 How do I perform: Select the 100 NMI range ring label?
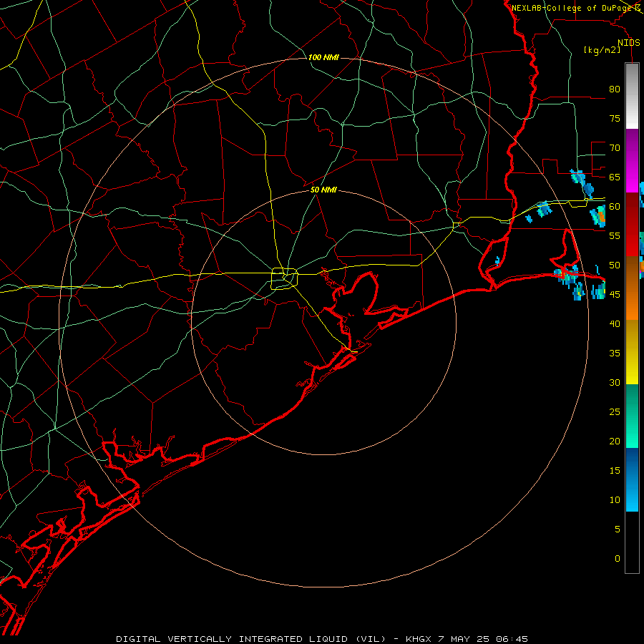tap(323, 57)
